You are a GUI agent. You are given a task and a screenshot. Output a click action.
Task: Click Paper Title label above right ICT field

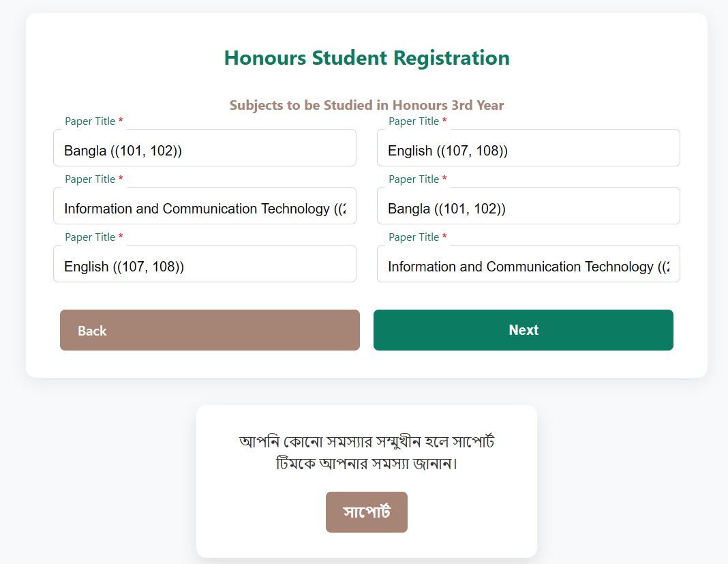(414, 237)
